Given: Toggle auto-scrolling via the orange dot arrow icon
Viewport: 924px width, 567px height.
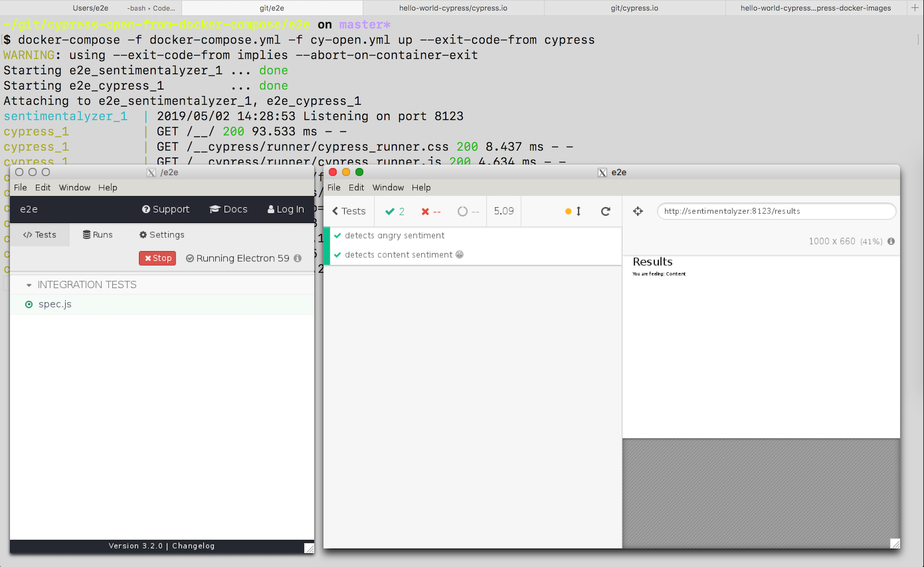Looking at the screenshot, I should pyautogui.click(x=573, y=211).
